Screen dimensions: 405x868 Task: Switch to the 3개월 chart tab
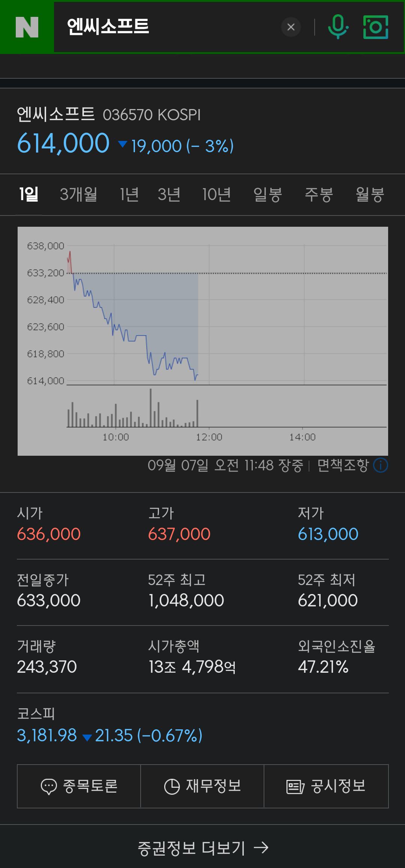(x=78, y=195)
